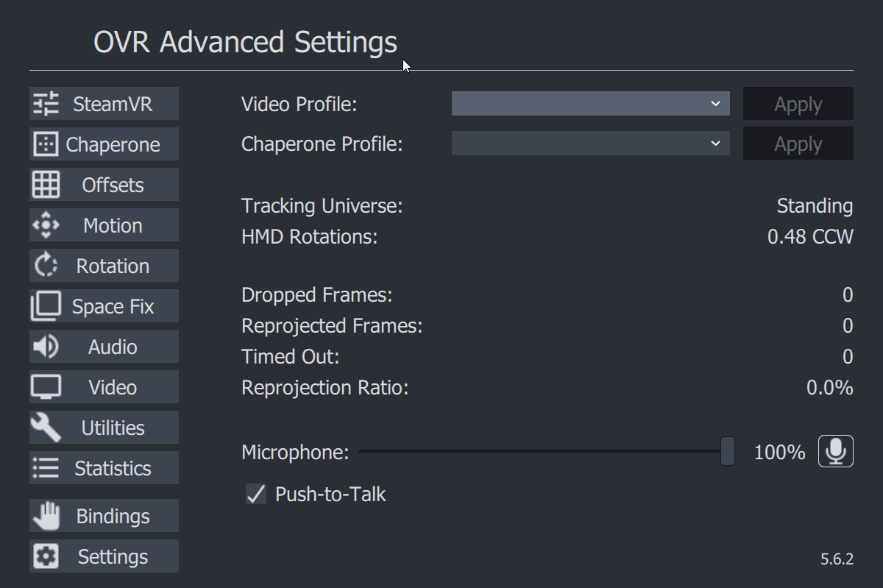Go to the Video settings page
883x588 pixels.
coord(104,387)
